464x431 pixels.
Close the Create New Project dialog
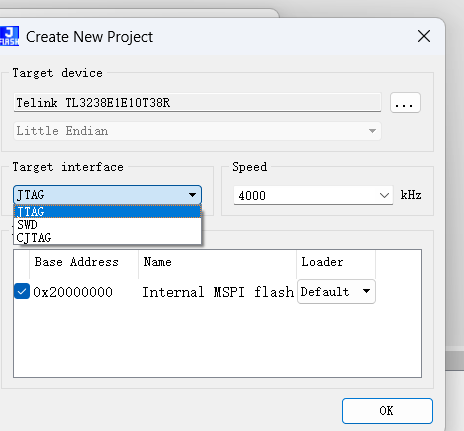pyautogui.click(x=424, y=36)
